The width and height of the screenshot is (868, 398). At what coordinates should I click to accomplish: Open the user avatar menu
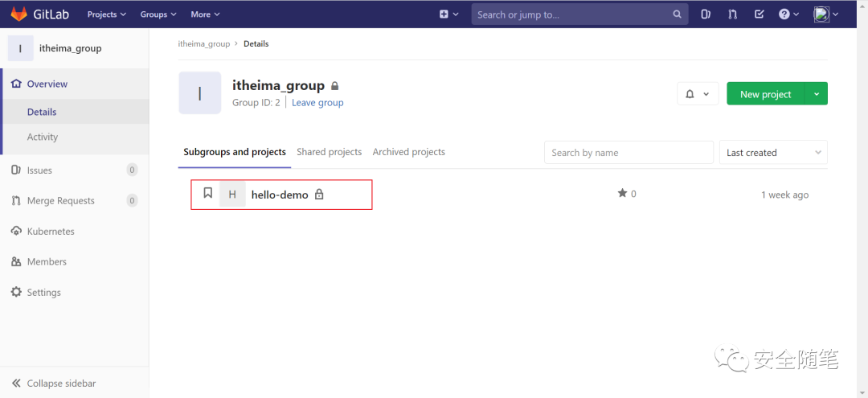pos(826,14)
